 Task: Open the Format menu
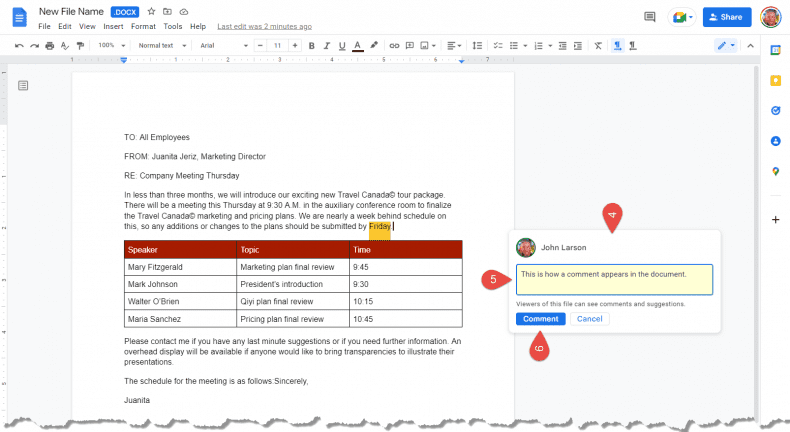point(143,26)
